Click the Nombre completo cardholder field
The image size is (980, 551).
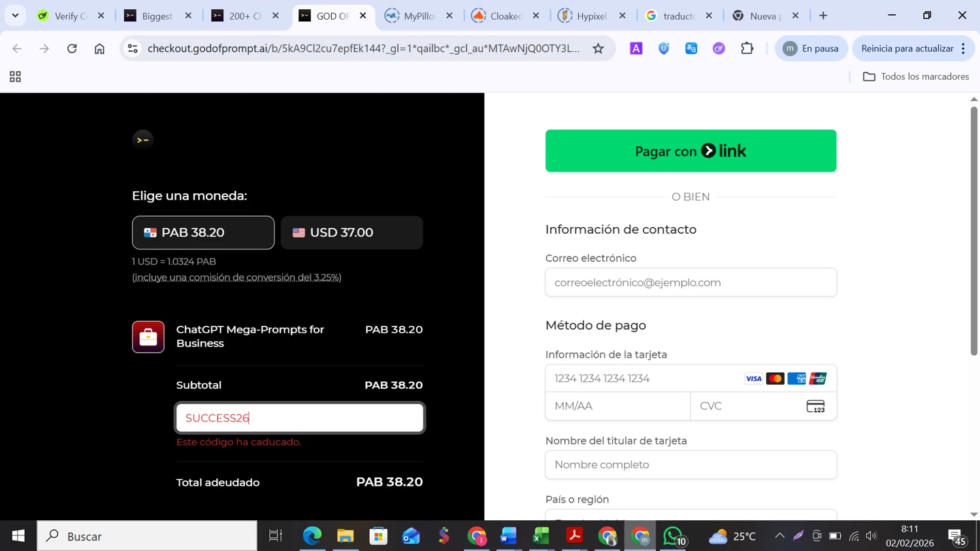[x=691, y=465]
